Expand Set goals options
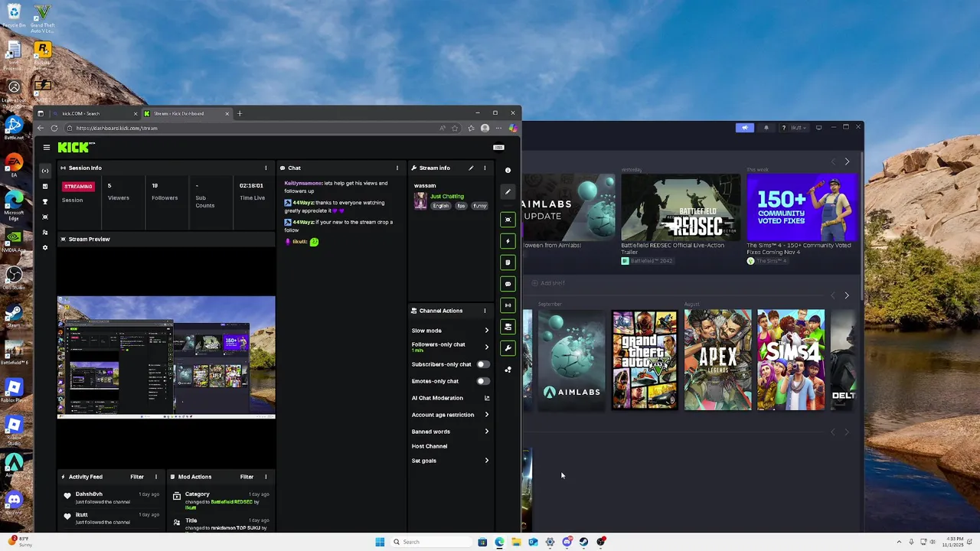 [x=487, y=461]
